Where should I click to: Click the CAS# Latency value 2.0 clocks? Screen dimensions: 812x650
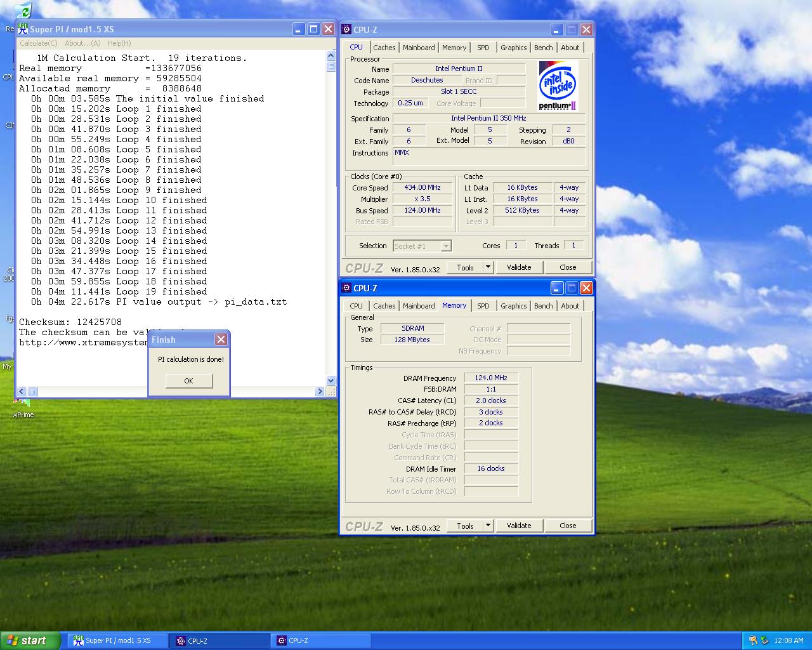pos(491,401)
